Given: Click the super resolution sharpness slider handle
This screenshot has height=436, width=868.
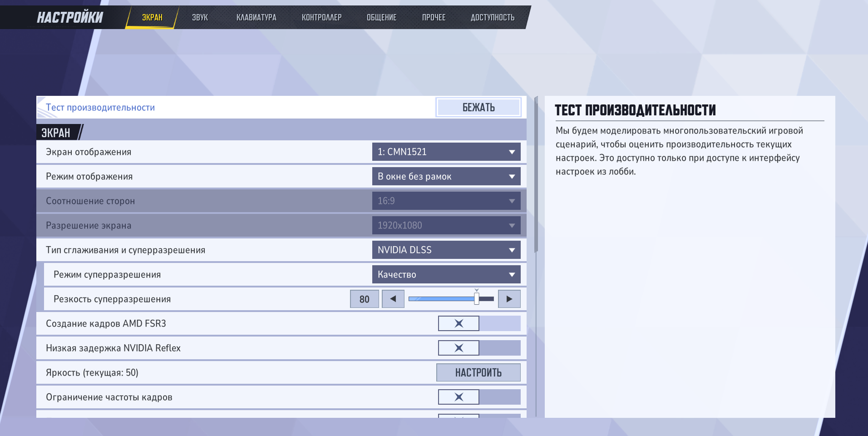Looking at the screenshot, I should 476,299.
